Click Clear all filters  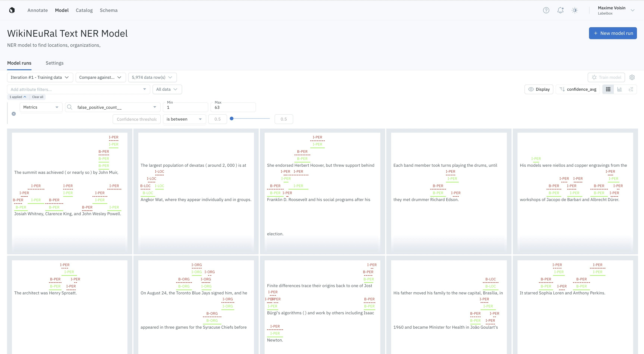point(38,97)
